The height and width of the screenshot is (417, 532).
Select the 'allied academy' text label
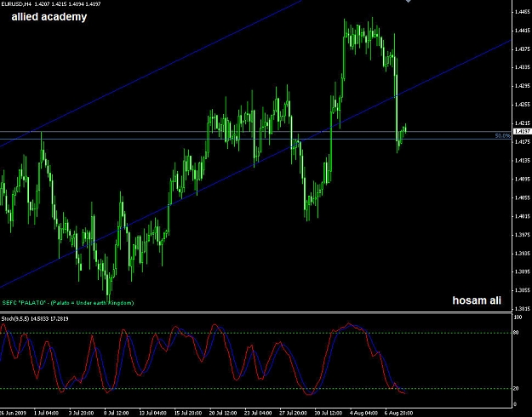[49, 17]
